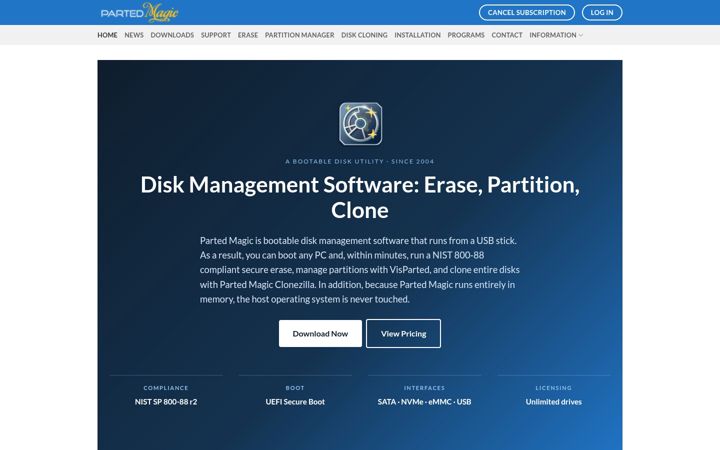Click the 'LICENSING' label
This screenshot has width=720, height=450.
[553, 388]
